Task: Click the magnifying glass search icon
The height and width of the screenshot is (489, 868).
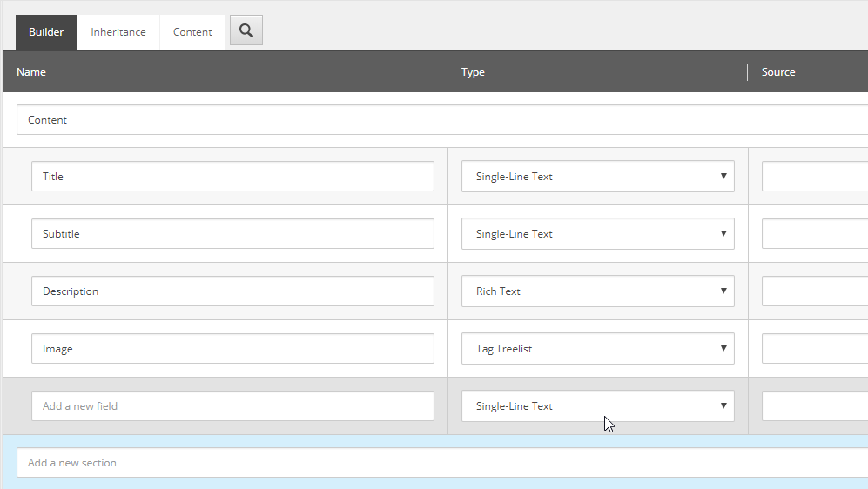Action: pyautogui.click(x=246, y=30)
